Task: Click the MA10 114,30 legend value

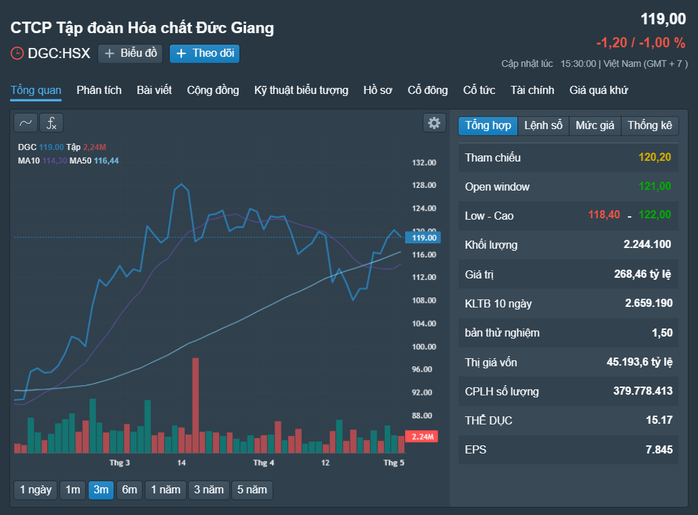Action: pyautogui.click(x=55, y=161)
